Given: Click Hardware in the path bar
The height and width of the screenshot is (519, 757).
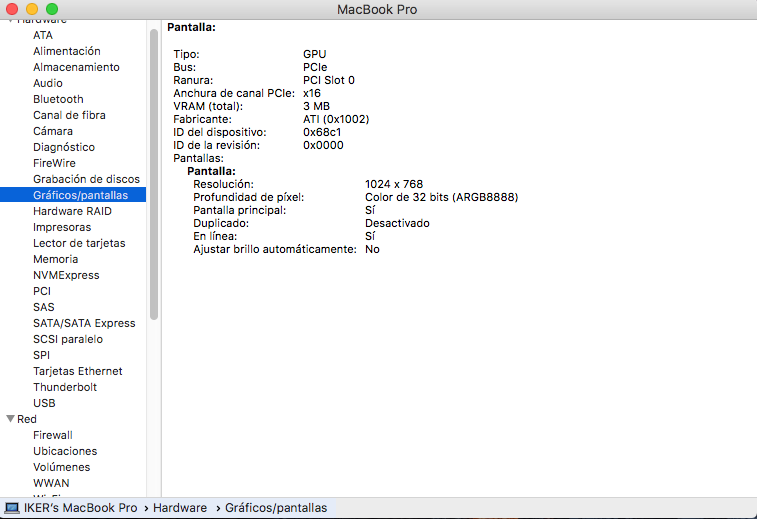Looking at the screenshot, I should (x=180, y=508).
